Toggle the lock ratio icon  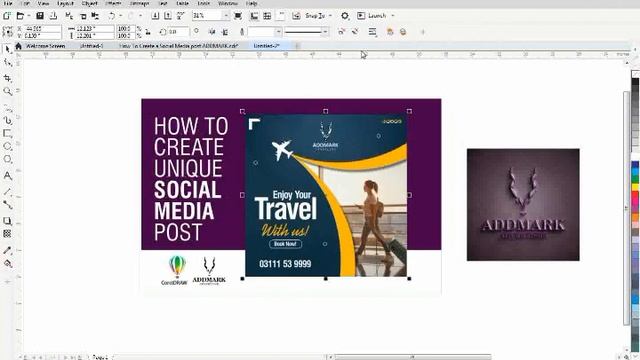click(x=148, y=32)
